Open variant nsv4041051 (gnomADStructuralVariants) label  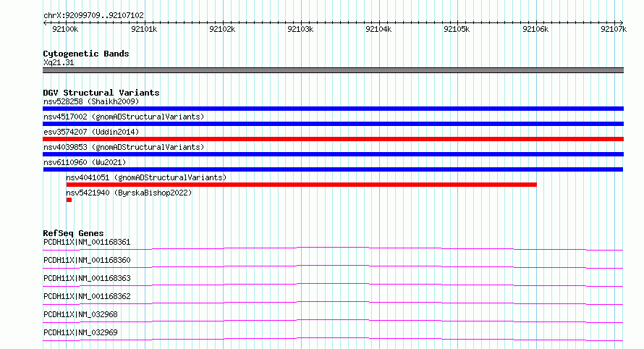pos(146,177)
